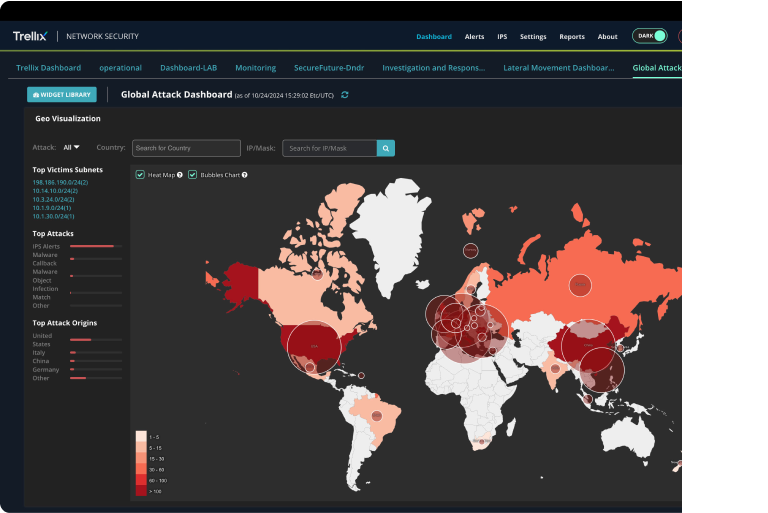Image resolution: width=768 pixels, height=513 pixels.
Task: Open subnet 10.3.24.0/24(2) link
Action: [53, 199]
